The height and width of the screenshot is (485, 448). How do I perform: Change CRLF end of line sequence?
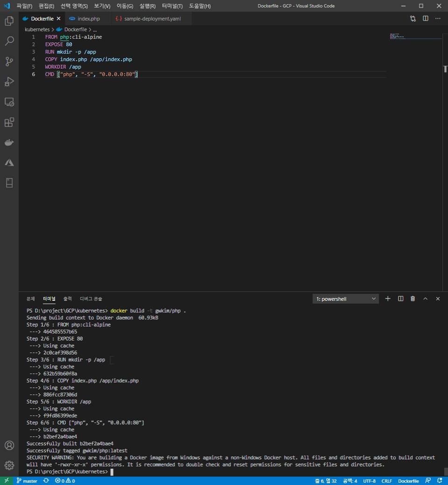click(x=387, y=481)
